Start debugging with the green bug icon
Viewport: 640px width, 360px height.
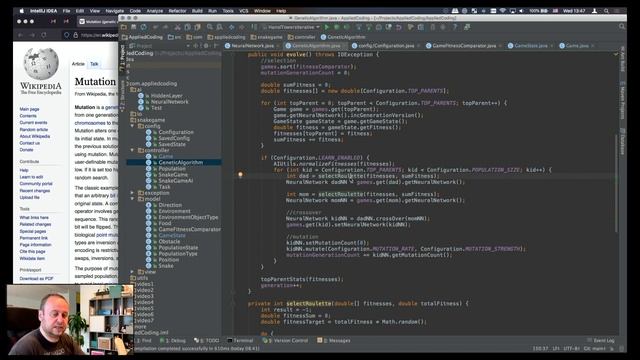[x=336, y=27]
